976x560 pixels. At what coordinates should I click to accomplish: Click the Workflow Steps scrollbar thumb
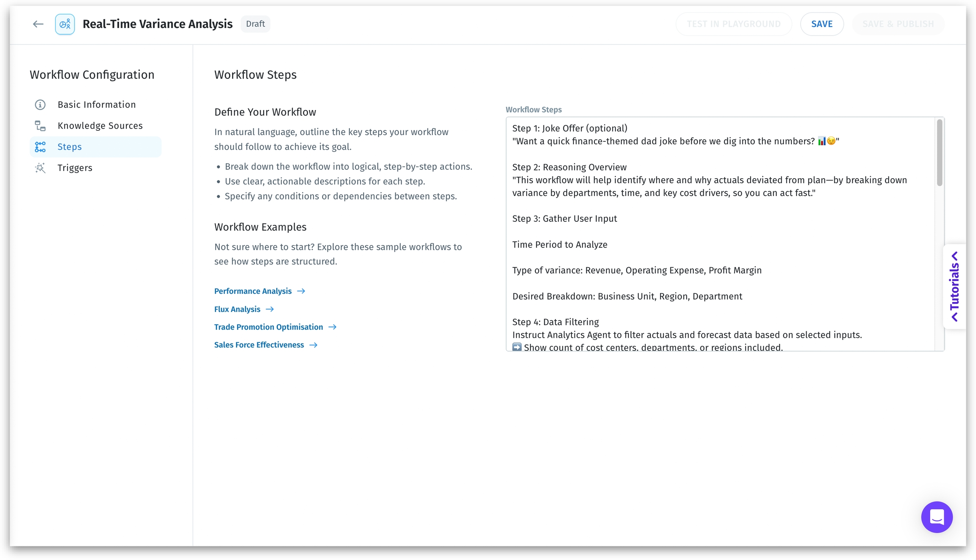pyautogui.click(x=939, y=152)
